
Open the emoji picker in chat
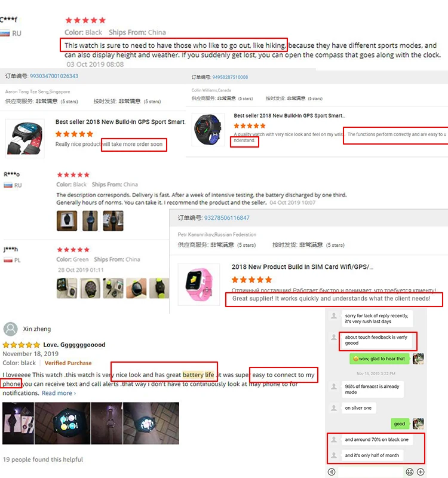click(x=410, y=472)
